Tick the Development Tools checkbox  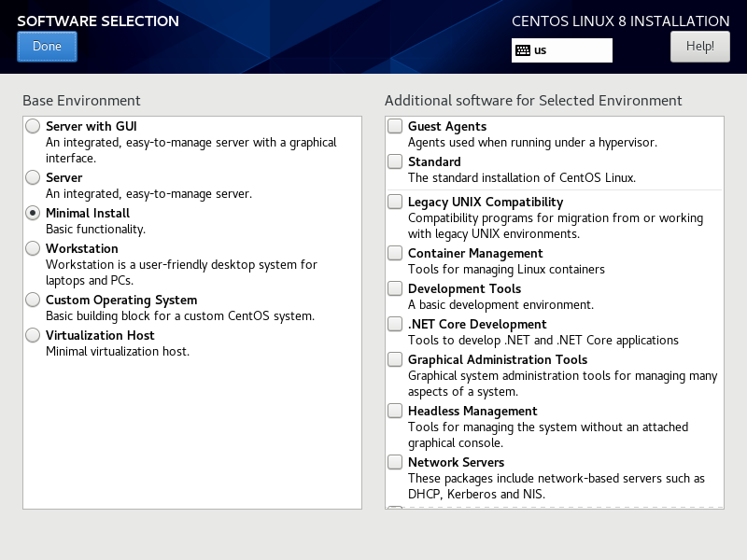pos(395,288)
